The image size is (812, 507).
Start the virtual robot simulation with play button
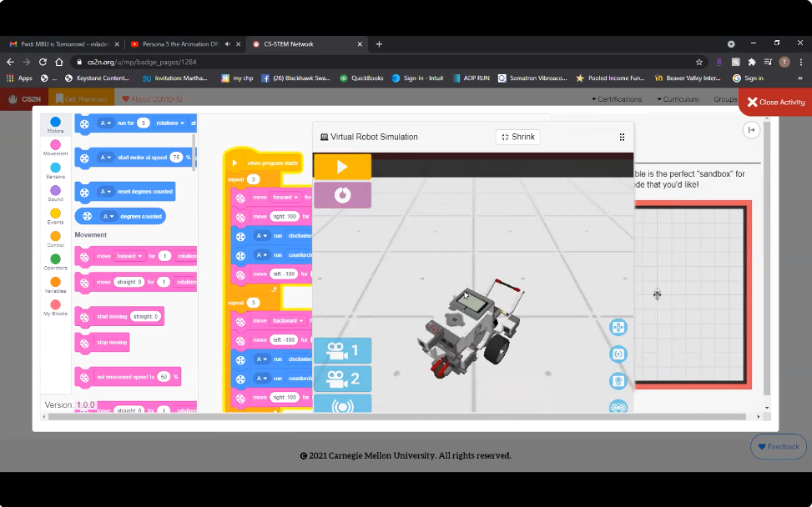pyautogui.click(x=342, y=167)
